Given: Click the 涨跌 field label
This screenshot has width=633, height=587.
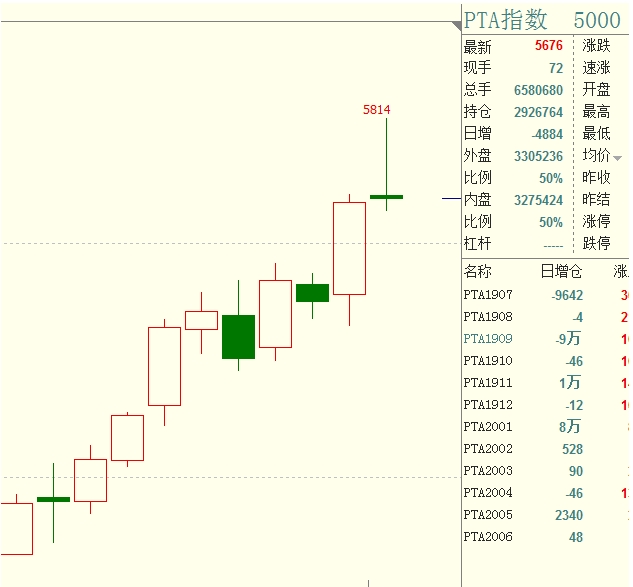Looking at the screenshot, I should [x=596, y=46].
